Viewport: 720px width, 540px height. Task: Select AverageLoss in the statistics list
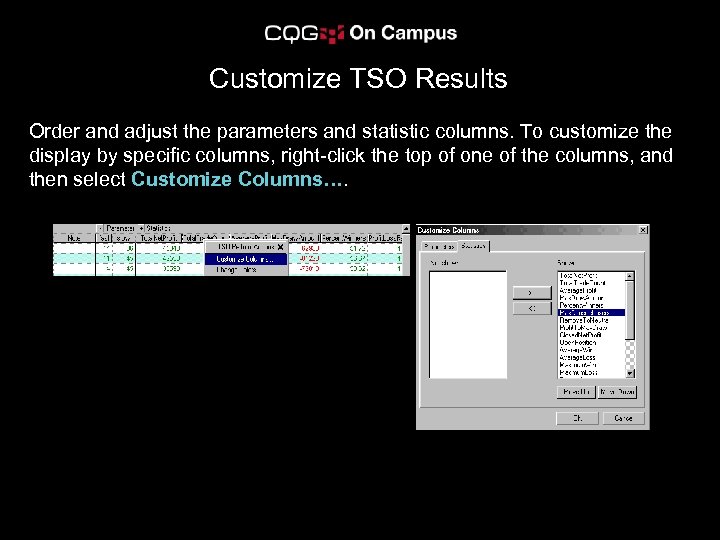click(x=591, y=357)
